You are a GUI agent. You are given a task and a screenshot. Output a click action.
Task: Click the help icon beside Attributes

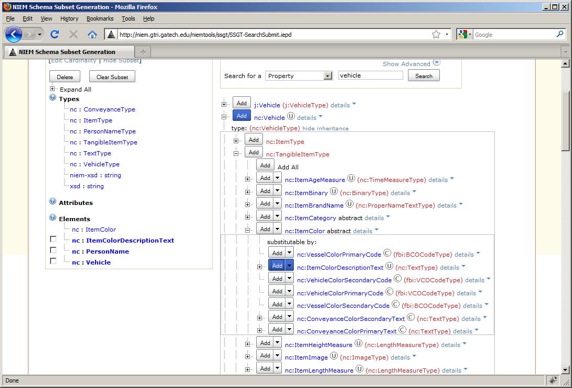pos(53,201)
